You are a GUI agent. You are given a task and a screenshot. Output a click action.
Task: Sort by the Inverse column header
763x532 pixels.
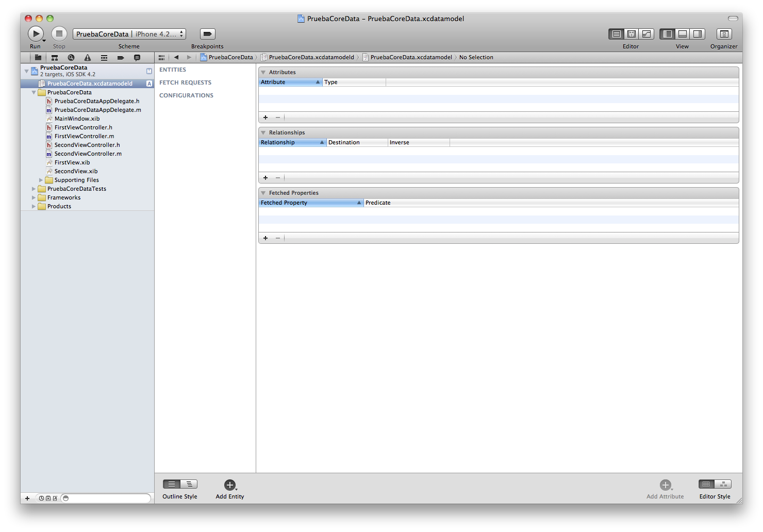[419, 143]
